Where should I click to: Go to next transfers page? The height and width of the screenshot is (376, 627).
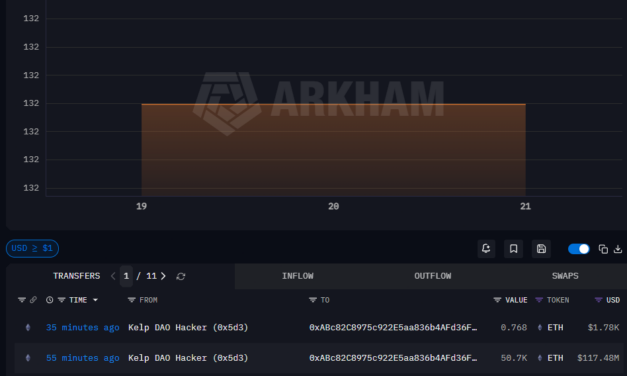tap(163, 276)
